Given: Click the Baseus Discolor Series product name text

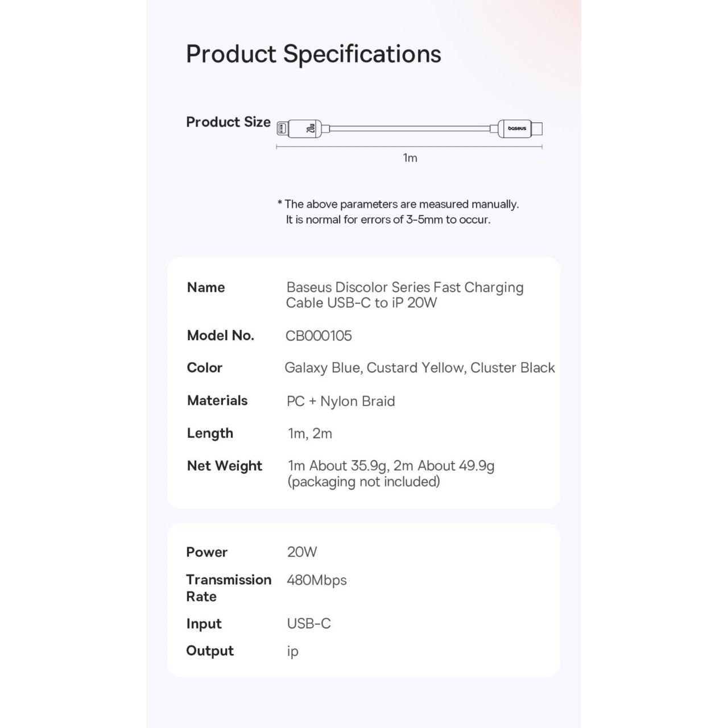Looking at the screenshot, I should click(x=404, y=295).
